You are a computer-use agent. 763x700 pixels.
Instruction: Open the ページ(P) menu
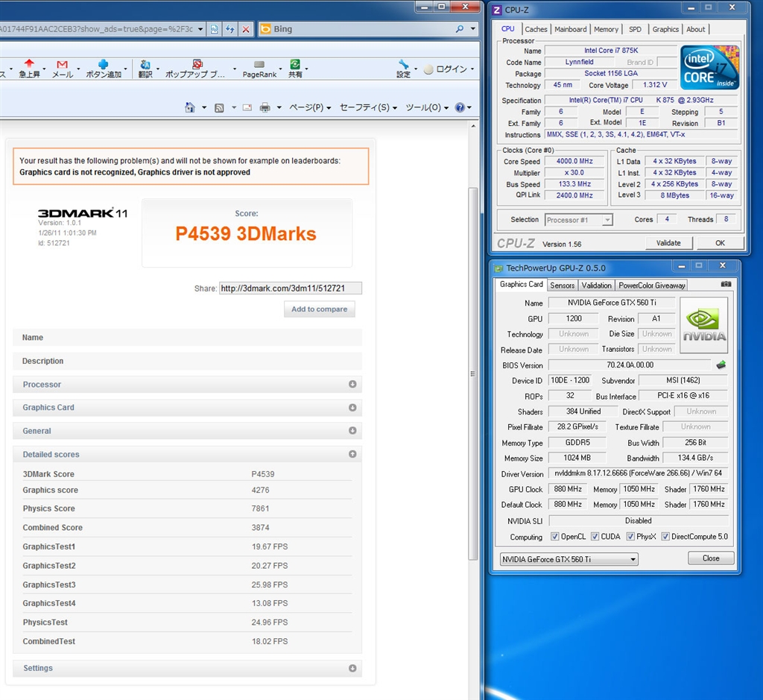[310, 107]
